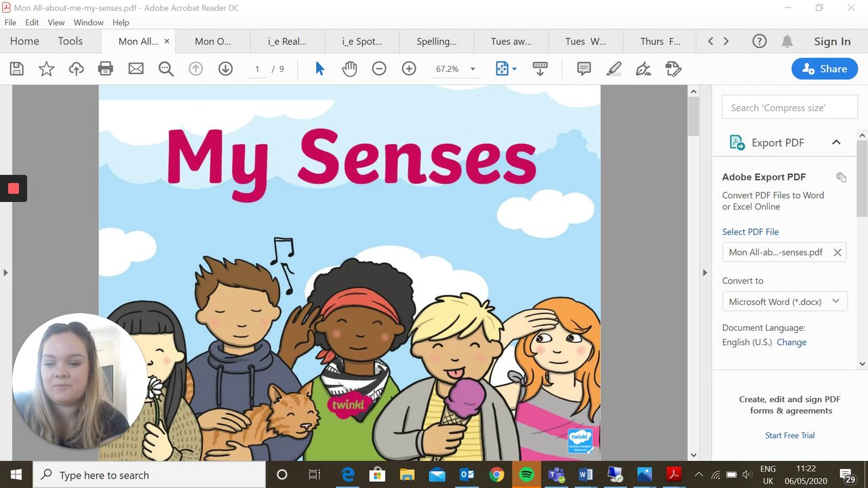Image resolution: width=868 pixels, height=488 pixels.
Task: Collapse the right tools pane arrow
Action: (x=705, y=272)
